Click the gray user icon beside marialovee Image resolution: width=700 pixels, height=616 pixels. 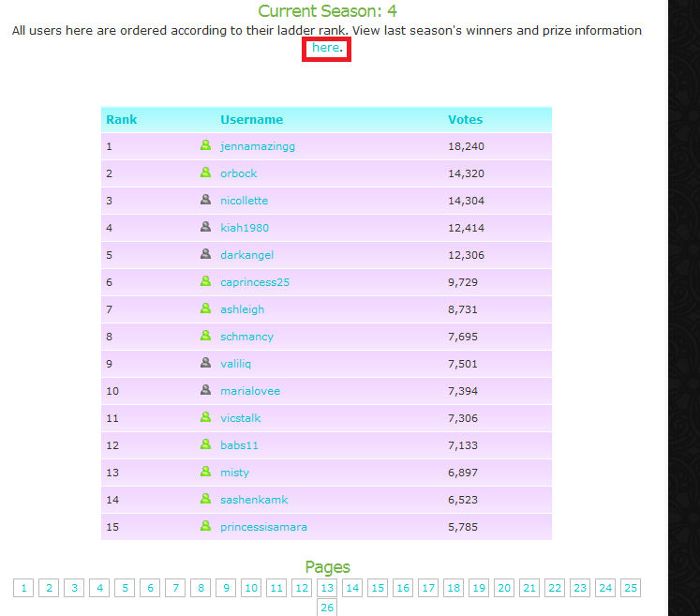205,390
